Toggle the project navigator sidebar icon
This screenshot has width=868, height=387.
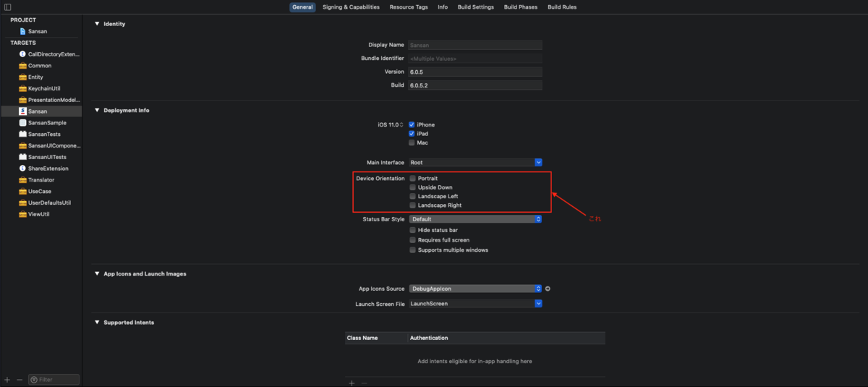pyautogui.click(x=8, y=7)
